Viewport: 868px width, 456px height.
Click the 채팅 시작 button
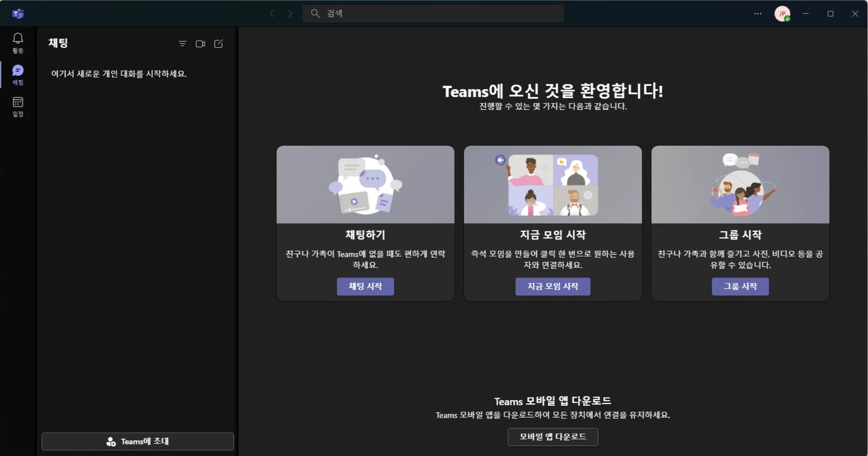[365, 286]
